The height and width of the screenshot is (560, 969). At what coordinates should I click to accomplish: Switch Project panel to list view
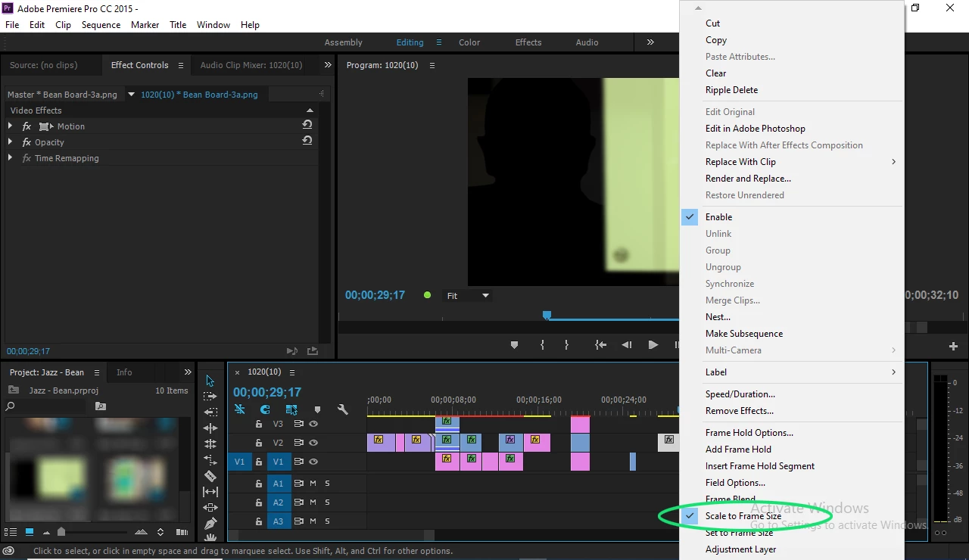[11, 532]
